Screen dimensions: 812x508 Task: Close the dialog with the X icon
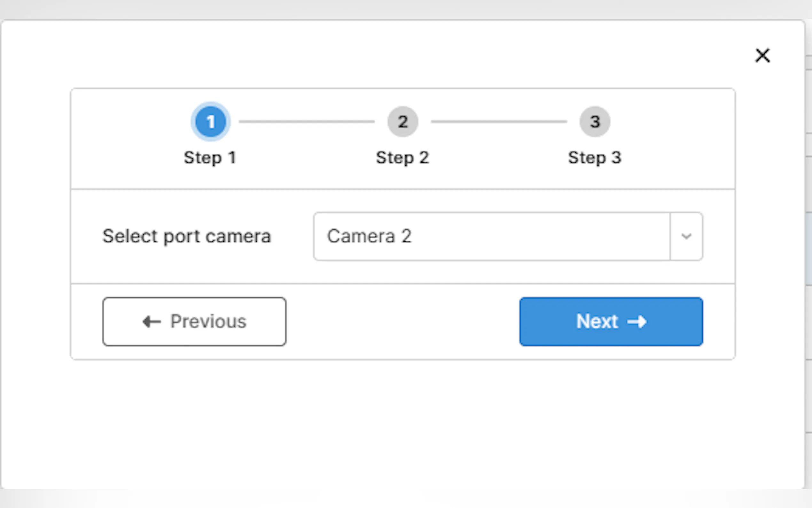tap(762, 55)
